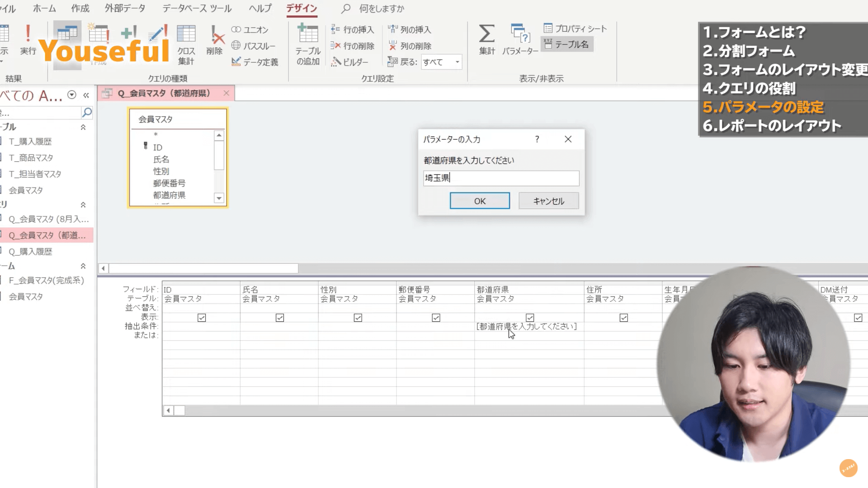Select the クロス集計 crosstab query icon

click(x=186, y=45)
